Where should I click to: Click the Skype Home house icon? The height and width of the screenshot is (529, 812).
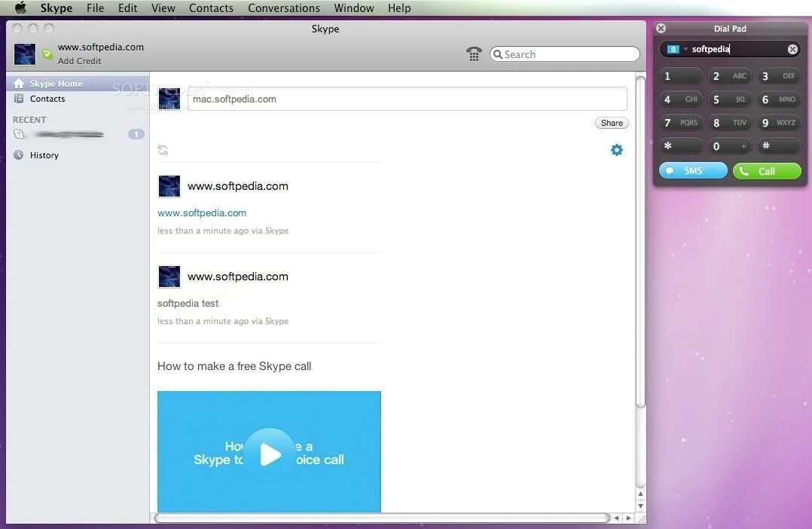pos(19,84)
